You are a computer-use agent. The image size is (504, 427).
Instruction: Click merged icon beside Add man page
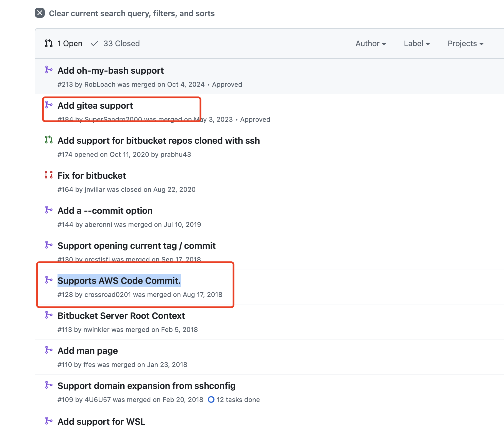(x=49, y=350)
